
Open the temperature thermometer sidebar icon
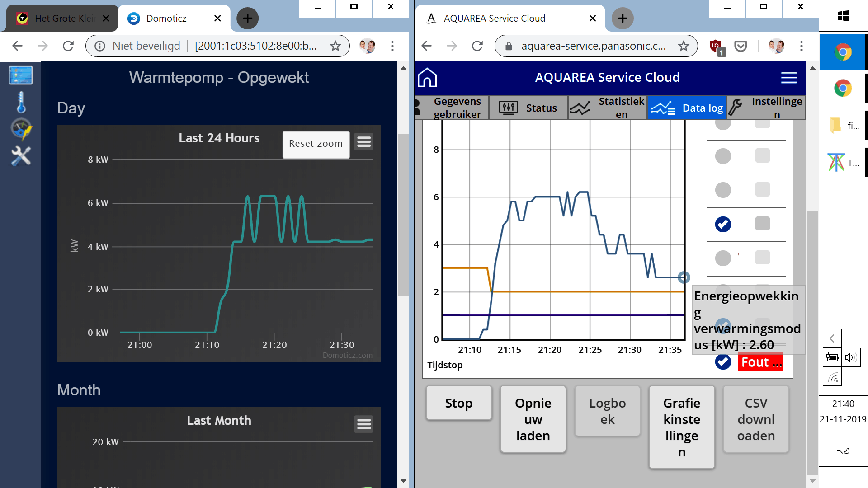point(21,102)
